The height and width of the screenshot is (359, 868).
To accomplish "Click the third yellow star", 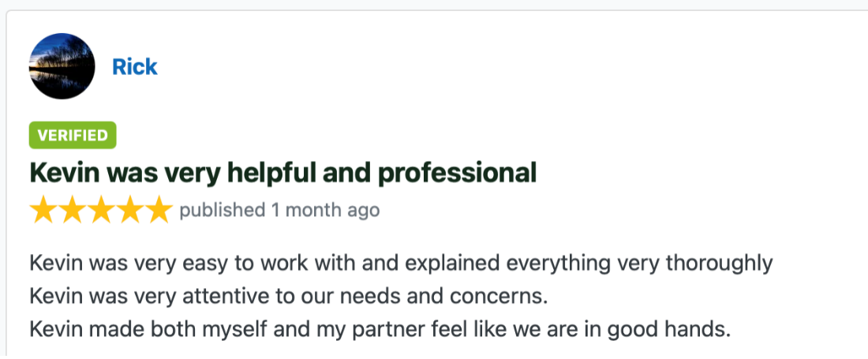I will (101, 211).
